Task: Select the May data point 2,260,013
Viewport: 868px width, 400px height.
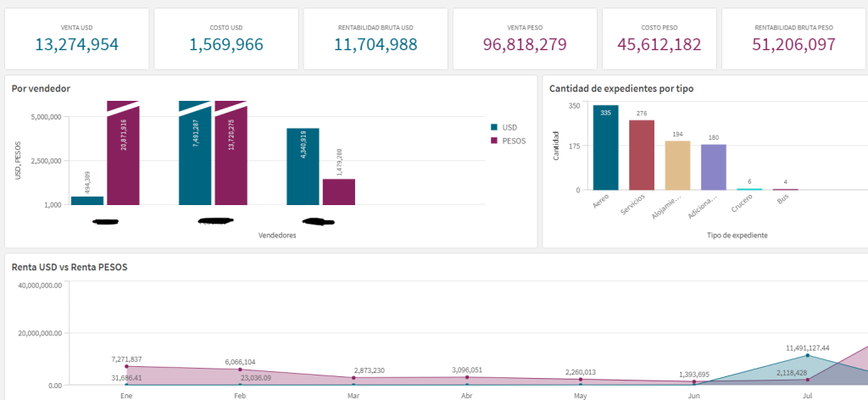Action: (x=580, y=380)
